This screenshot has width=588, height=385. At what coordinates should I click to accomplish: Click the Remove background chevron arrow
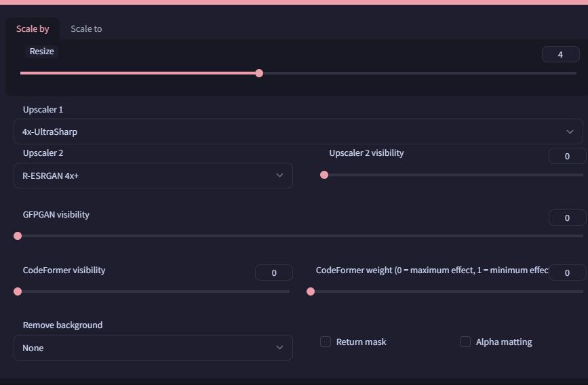tap(279, 348)
